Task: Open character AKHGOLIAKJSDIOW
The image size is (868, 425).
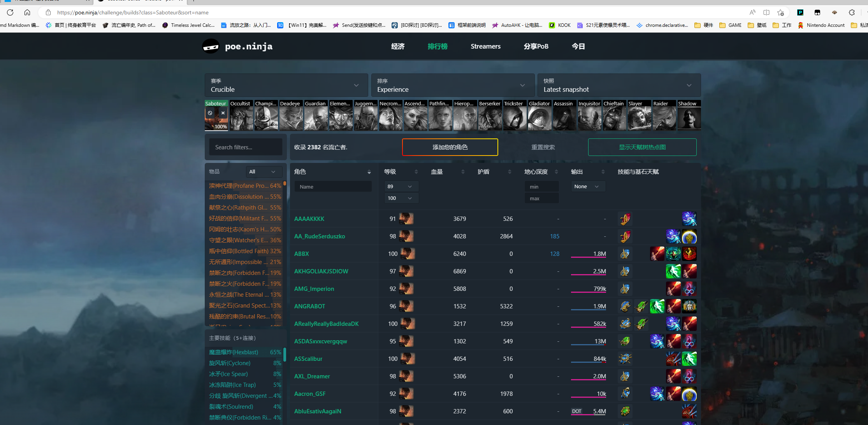Action: pyautogui.click(x=321, y=271)
